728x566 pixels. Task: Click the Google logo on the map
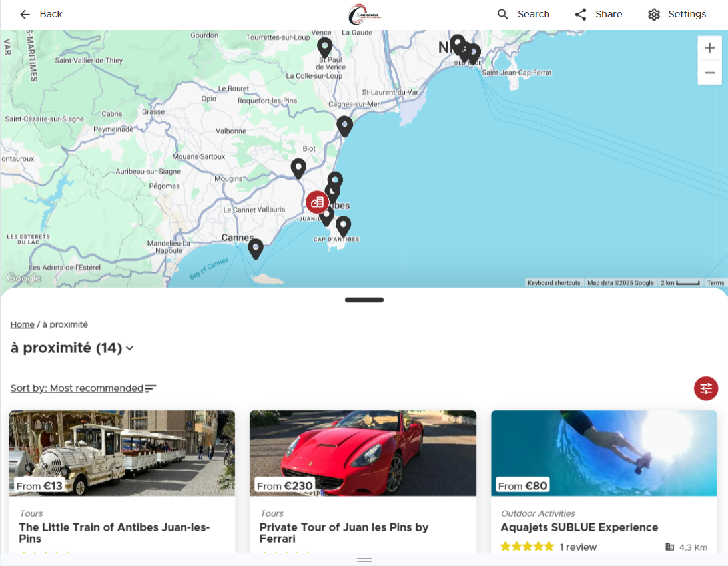[x=23, y=278]
